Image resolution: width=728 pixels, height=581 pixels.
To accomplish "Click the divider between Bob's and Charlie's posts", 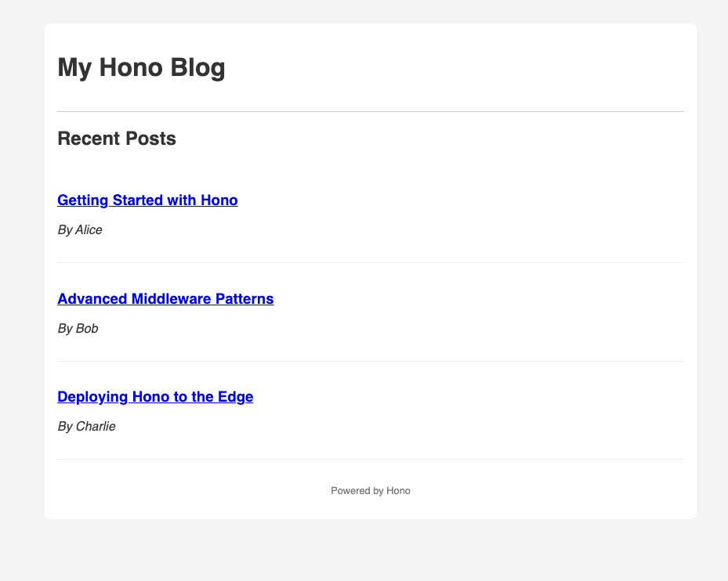I will (371, 362).
